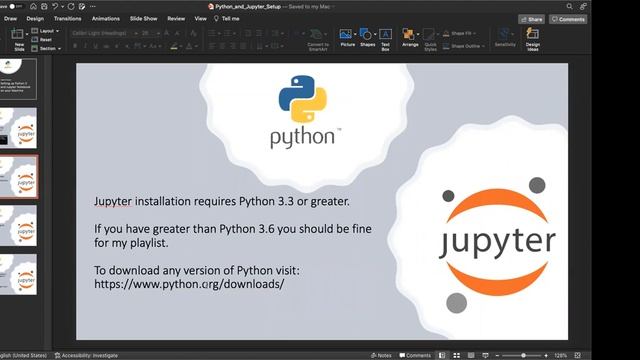The width and height of the screenshot is (640, 360).
Task: Open the Slide Show tab
Action: coord(143,19)
